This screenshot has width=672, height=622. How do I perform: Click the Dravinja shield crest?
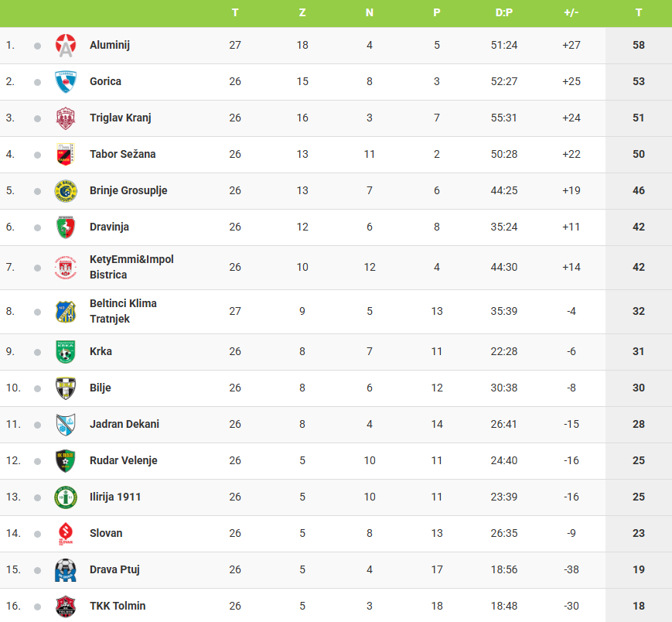(66, 227)
